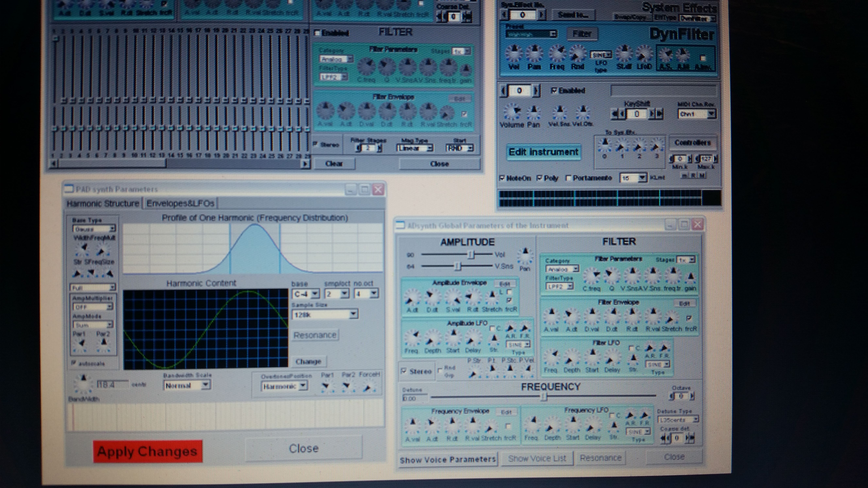
Task: Click the ForceH knob in PADsynth
Action: pyautogui.click(x=369, y=387)
